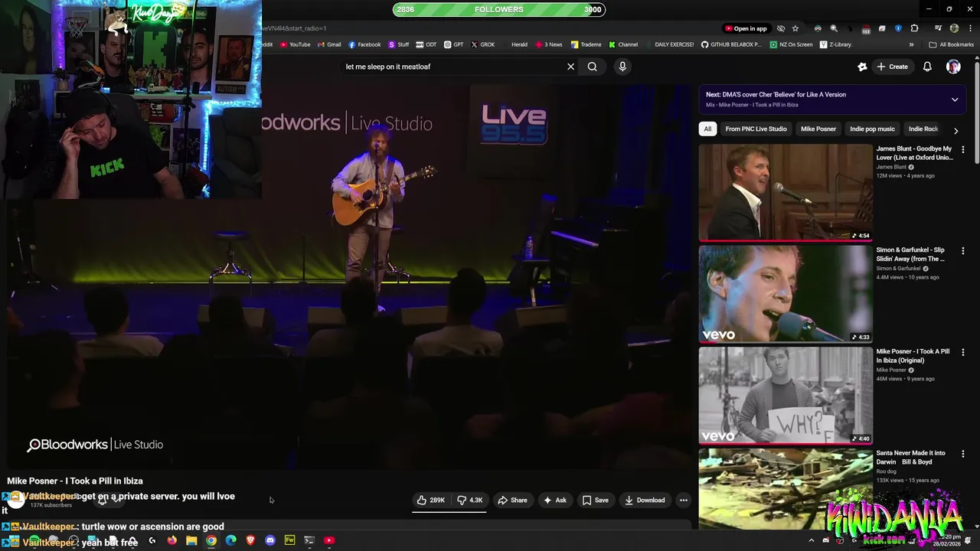Screen dimensions: 980x551
Task: Click video title Mike Posner - I Took a Pill in Ibiza
Action: tap(75, 481)
